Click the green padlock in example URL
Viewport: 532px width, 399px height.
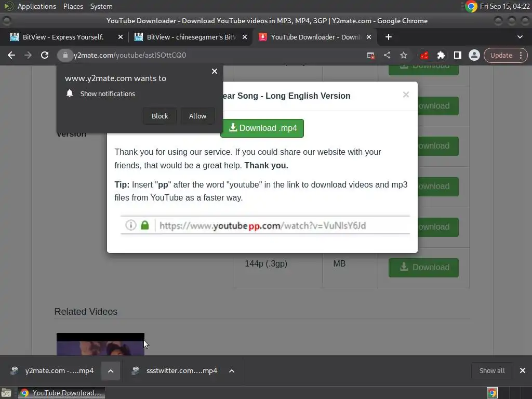145,225
